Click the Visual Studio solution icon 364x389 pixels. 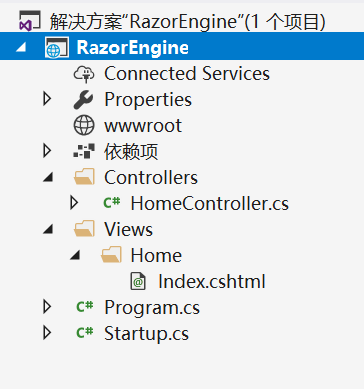tap(29, 21)
